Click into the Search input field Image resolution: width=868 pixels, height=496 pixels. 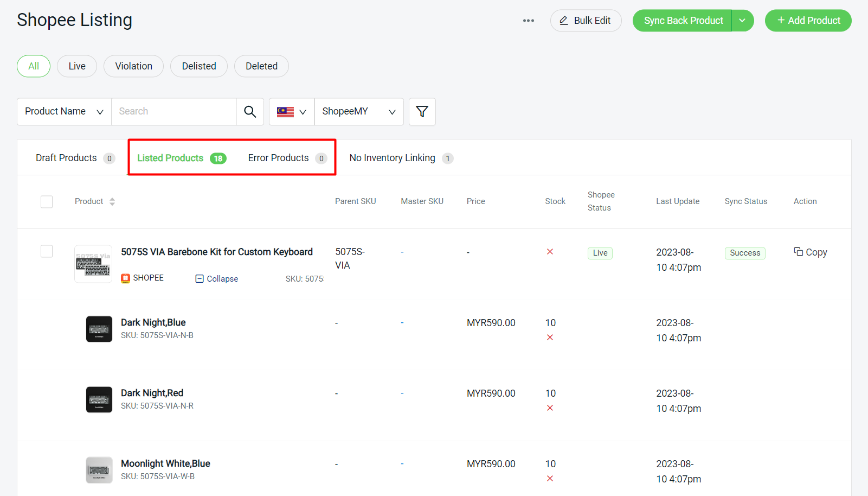pos(173,112)
